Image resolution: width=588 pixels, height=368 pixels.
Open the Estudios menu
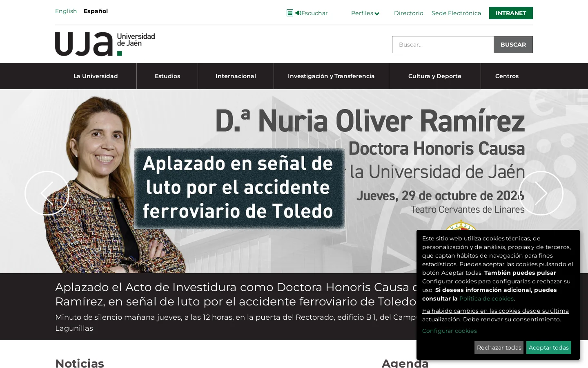(x=167, y=76)
